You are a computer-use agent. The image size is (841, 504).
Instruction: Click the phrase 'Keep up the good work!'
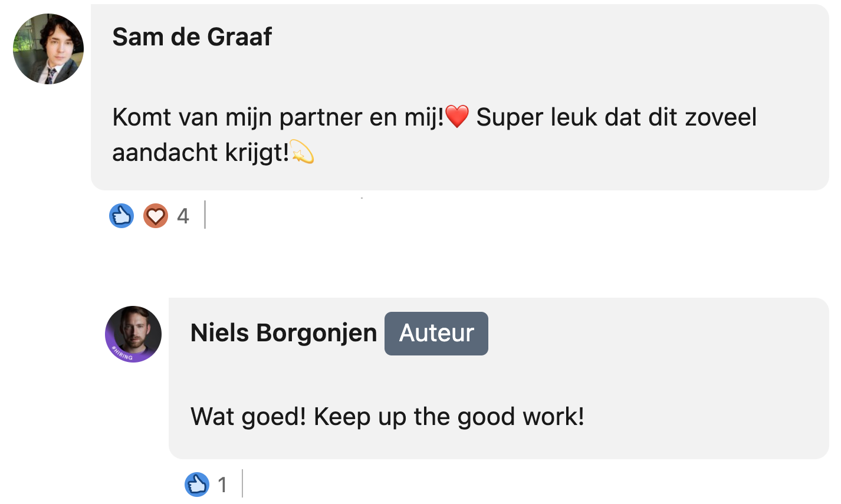449,416
